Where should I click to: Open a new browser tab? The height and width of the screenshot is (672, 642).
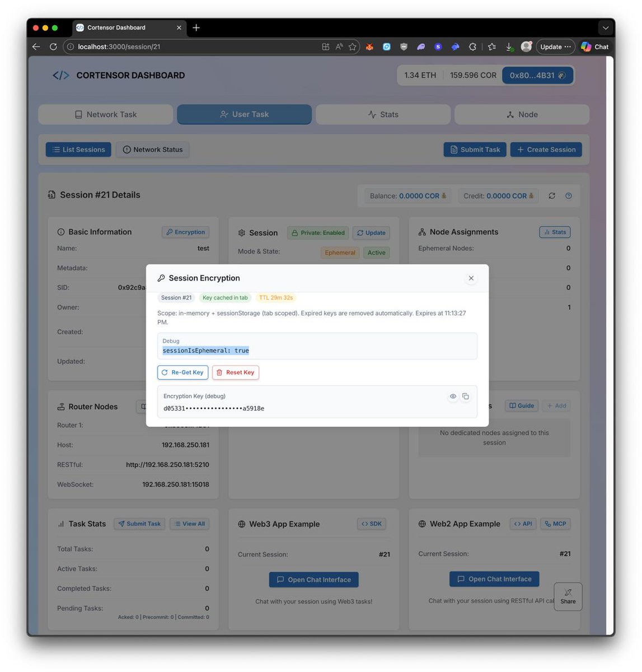pyautogui.click(x=196, y=27)
